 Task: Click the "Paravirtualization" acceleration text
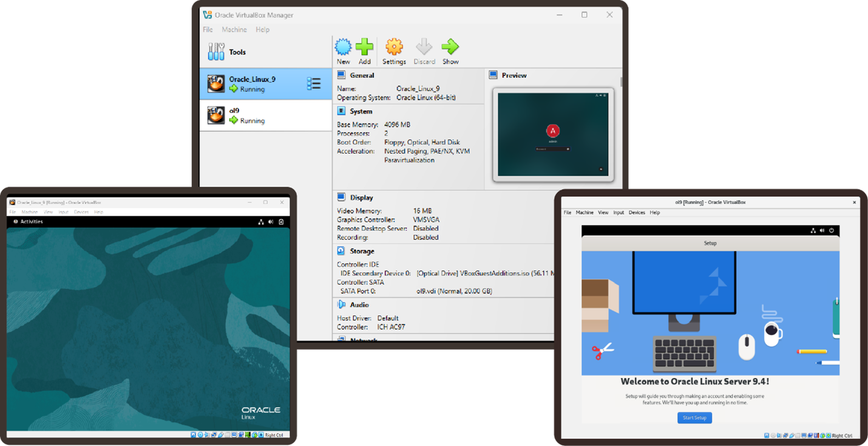pos(409,160)
